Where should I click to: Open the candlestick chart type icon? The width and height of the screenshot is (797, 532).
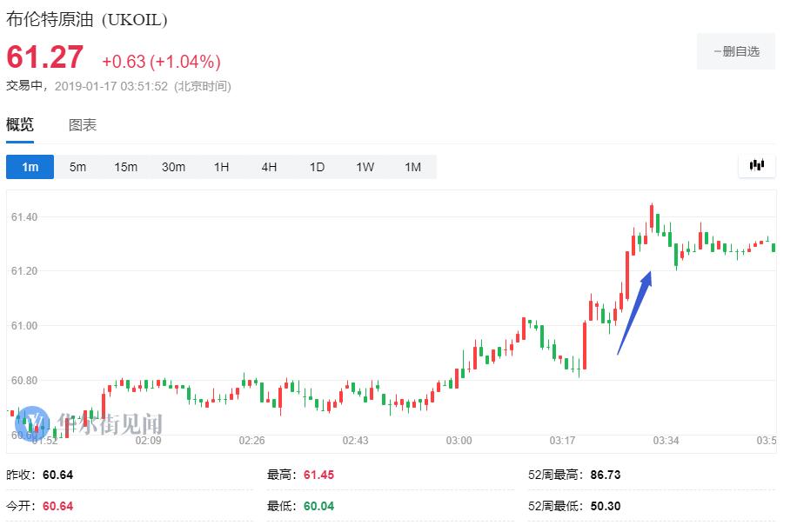coord(756,165)
